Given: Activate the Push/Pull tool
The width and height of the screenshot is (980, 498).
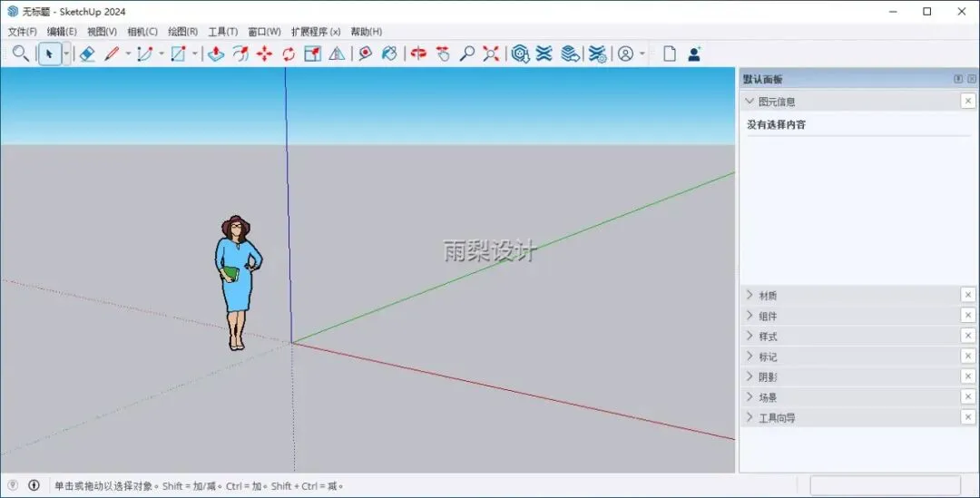Looking at the screenshot, I should [x=216, y=54].
